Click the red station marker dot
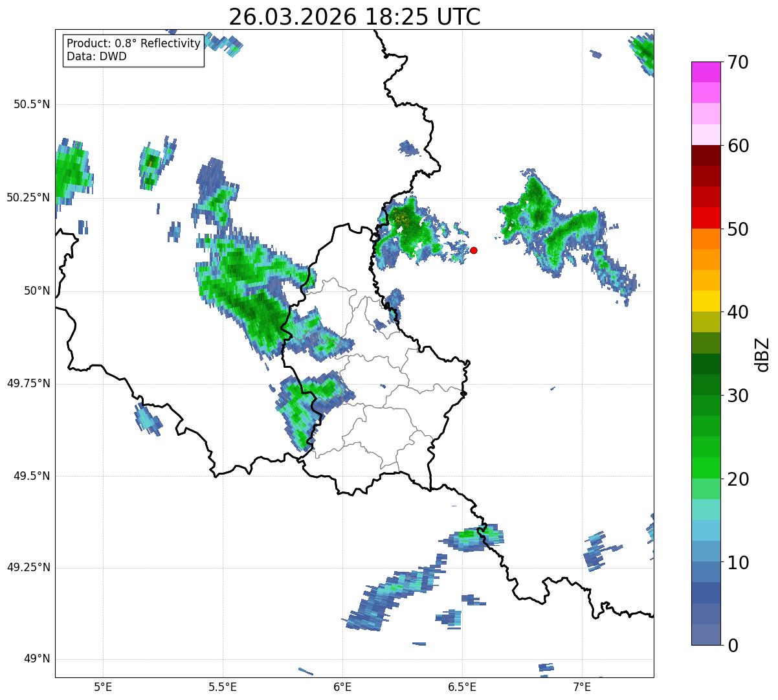778x700 pixels. pyautogui.click(x=474, y=250)
